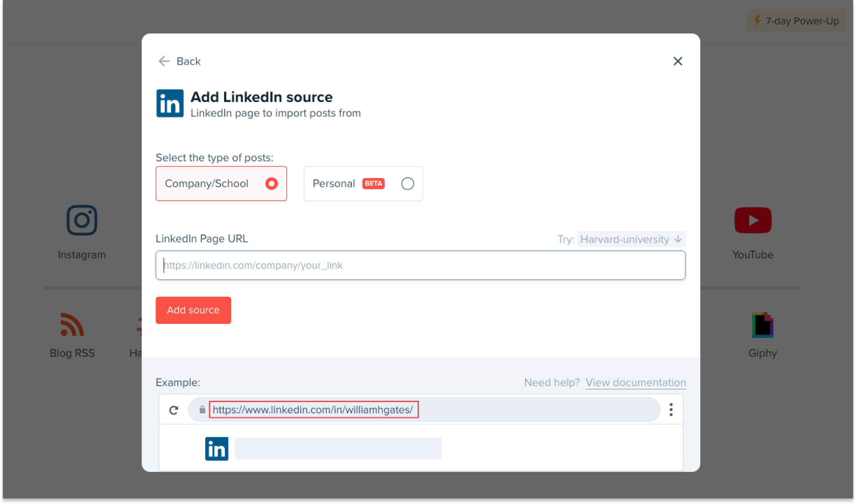The image size is (856, 504).
Task: Click the Blog RSS feed icon
Action: click(72, 324)
